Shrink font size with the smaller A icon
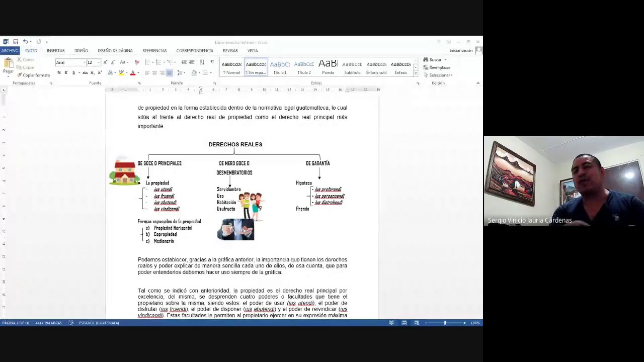This screenshot has height=362, width=644. pos(113,62)
